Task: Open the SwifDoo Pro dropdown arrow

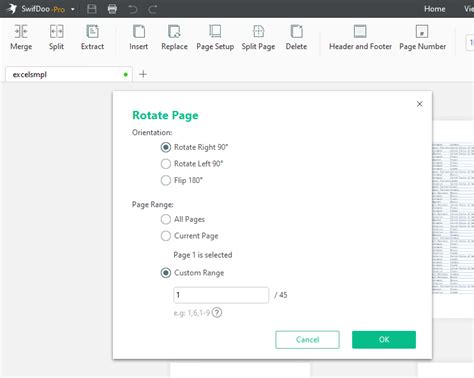Action: tap(73, 9)
